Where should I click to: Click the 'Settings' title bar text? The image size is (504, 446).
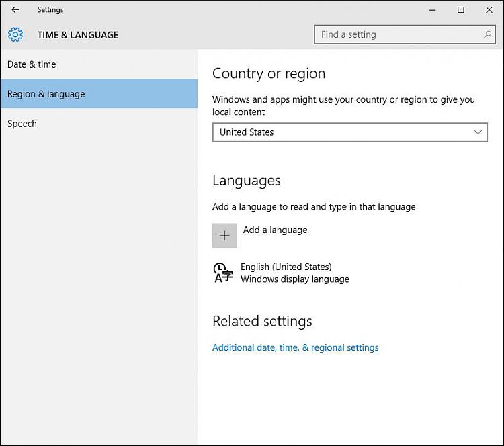tap(50, 10)
